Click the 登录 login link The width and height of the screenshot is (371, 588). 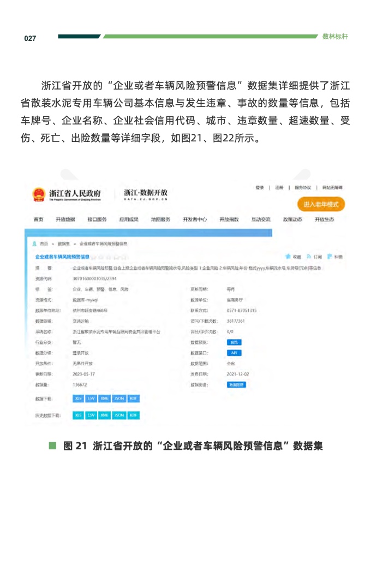[260, 187]
